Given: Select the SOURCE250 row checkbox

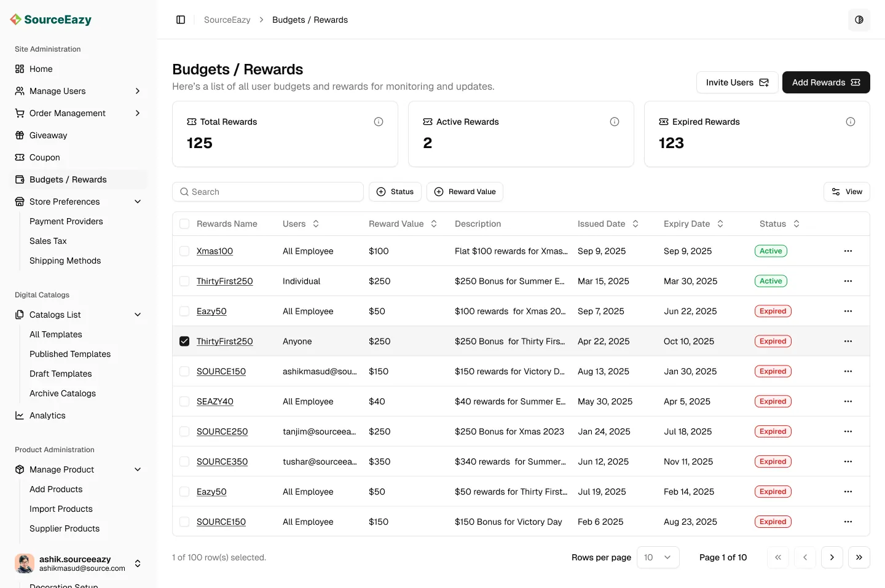Looking at the screenshot, I should tap(184, 431).
